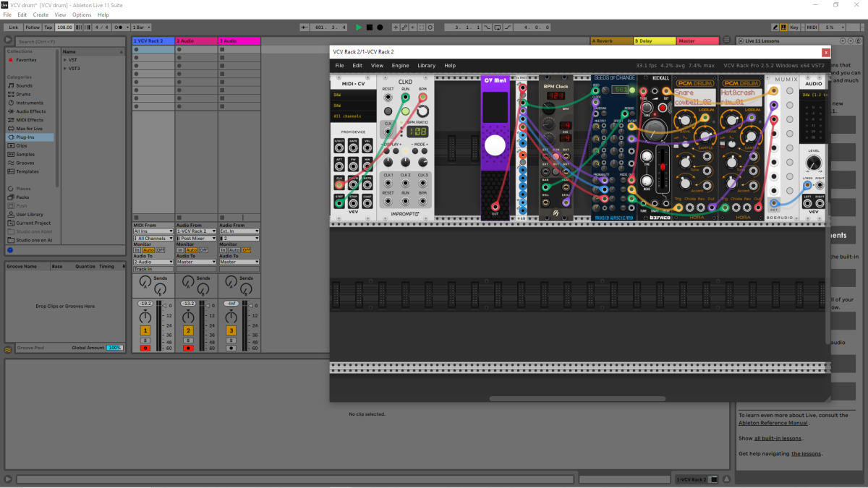Open Favorites collection in browser
This screenshot has height=488, width=868.
tap(26, 60)
